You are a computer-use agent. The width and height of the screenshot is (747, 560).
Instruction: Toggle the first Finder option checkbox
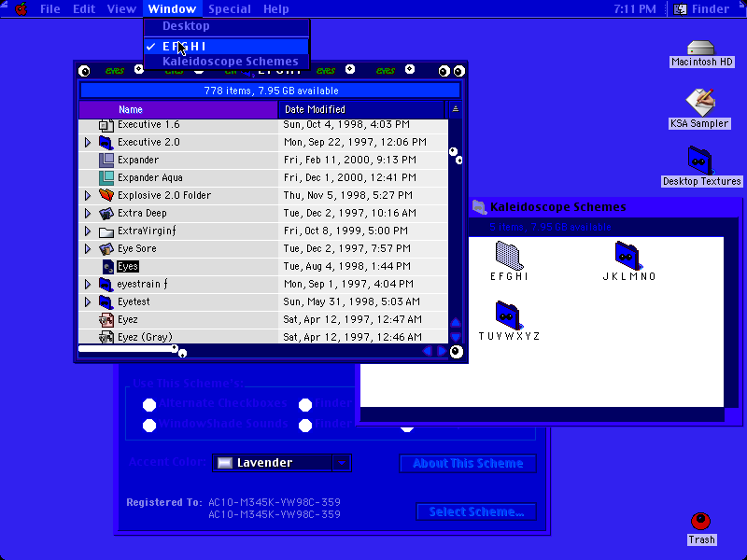pyautogui.click(x=305, y=405)
